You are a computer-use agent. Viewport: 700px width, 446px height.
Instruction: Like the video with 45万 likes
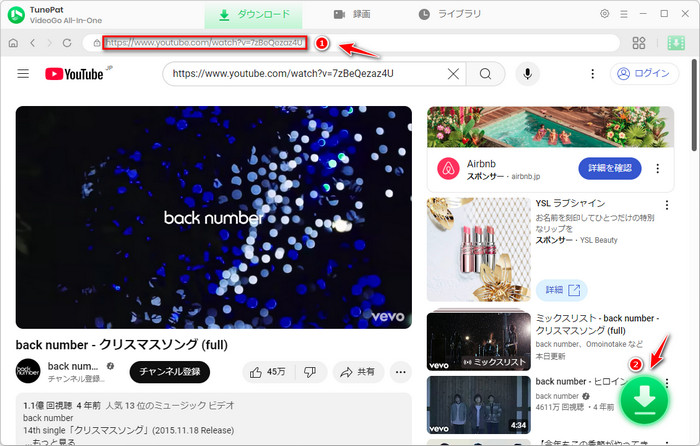click(268, 372)
